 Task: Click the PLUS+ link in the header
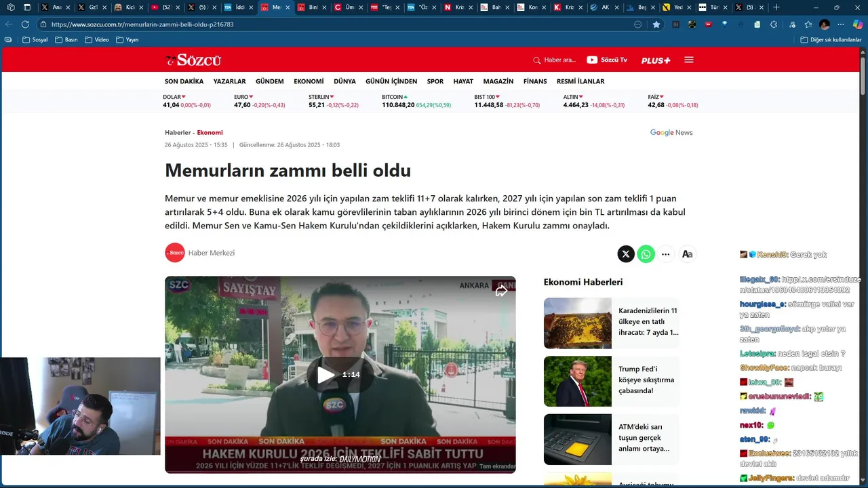656,60
